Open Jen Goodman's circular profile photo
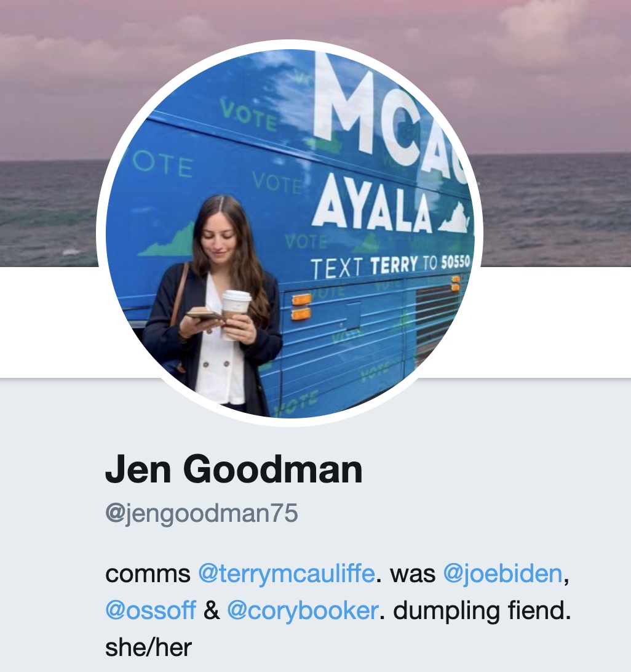 (290, 234)
